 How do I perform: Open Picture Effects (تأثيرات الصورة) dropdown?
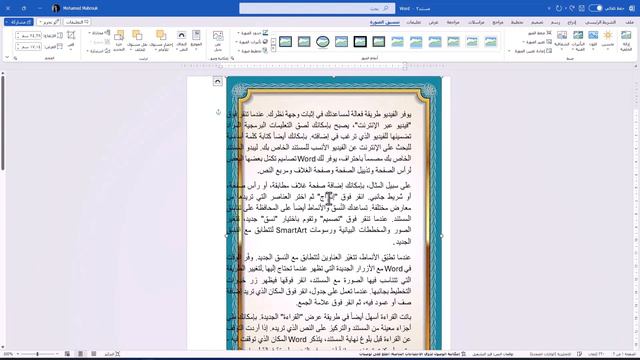coord(252,42)
